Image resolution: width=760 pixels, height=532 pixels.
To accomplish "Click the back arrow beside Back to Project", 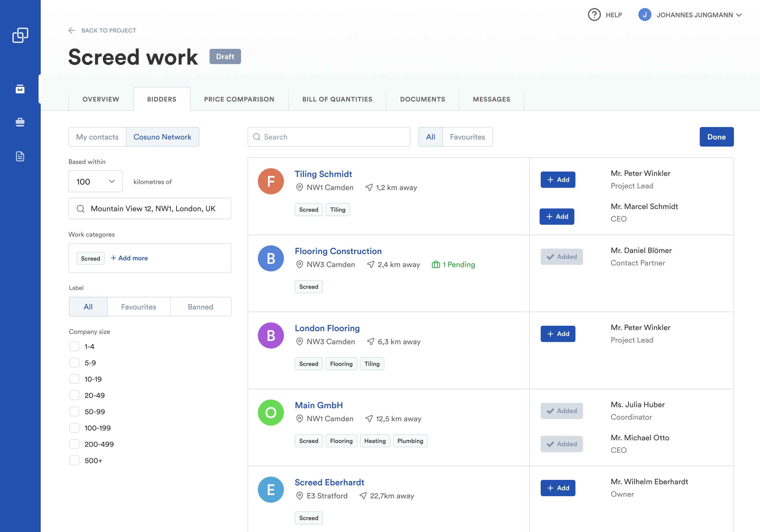I will [72, 30].
